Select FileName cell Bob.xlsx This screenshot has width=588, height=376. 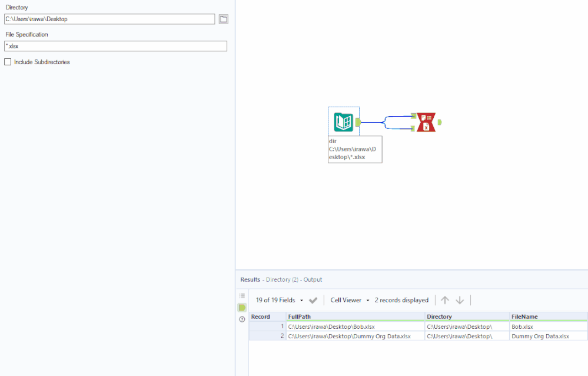click(549, 327)
